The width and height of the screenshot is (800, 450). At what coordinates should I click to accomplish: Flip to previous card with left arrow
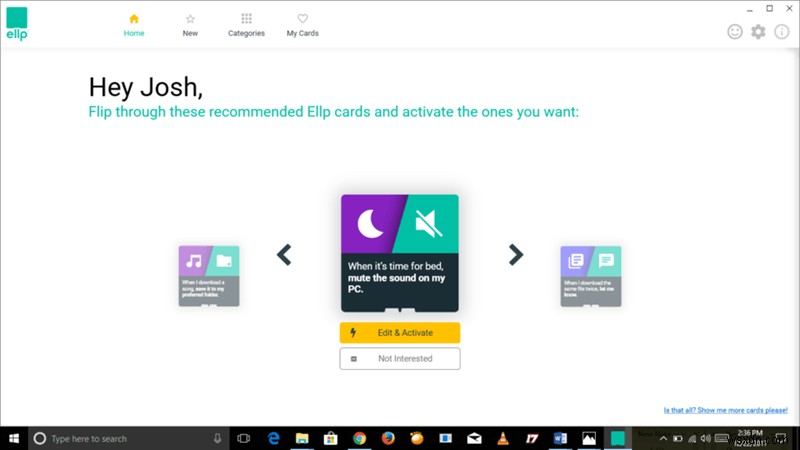tap(284, 255)
